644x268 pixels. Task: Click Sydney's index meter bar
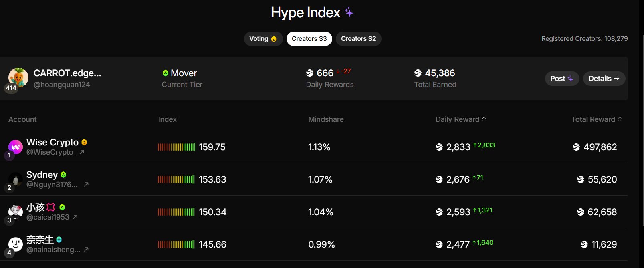(x=176, y=179)
